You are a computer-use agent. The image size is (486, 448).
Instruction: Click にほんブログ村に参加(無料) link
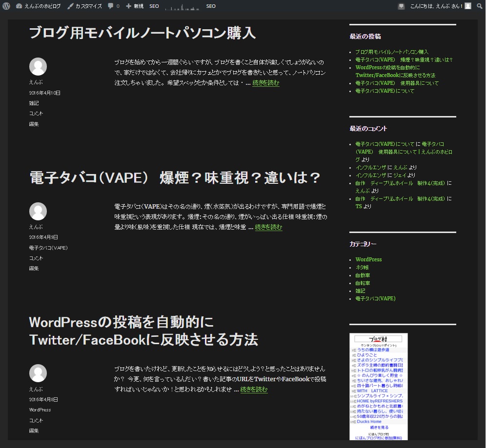point(379,438)
